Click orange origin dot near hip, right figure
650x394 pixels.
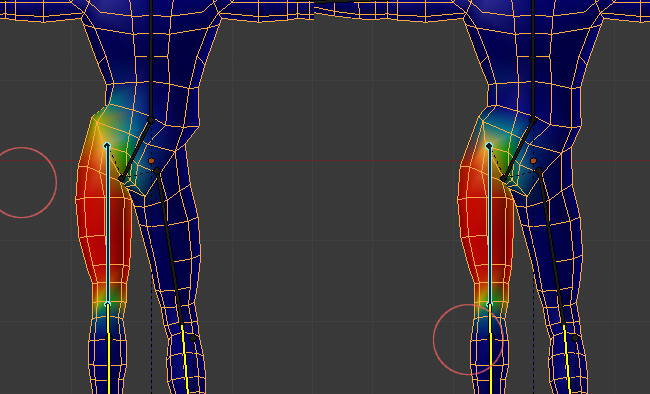[x=534, y=161]
